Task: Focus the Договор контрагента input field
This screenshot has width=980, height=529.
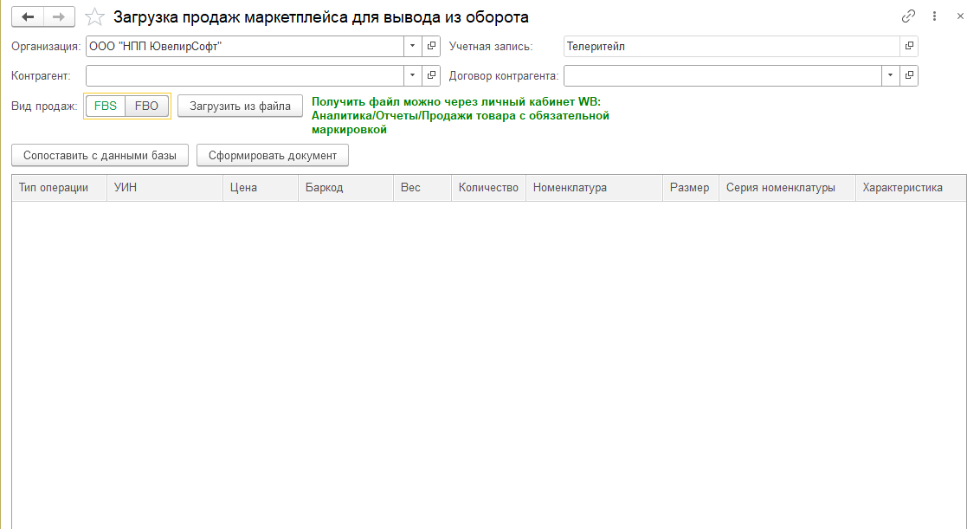Action: tap(723, 75)
